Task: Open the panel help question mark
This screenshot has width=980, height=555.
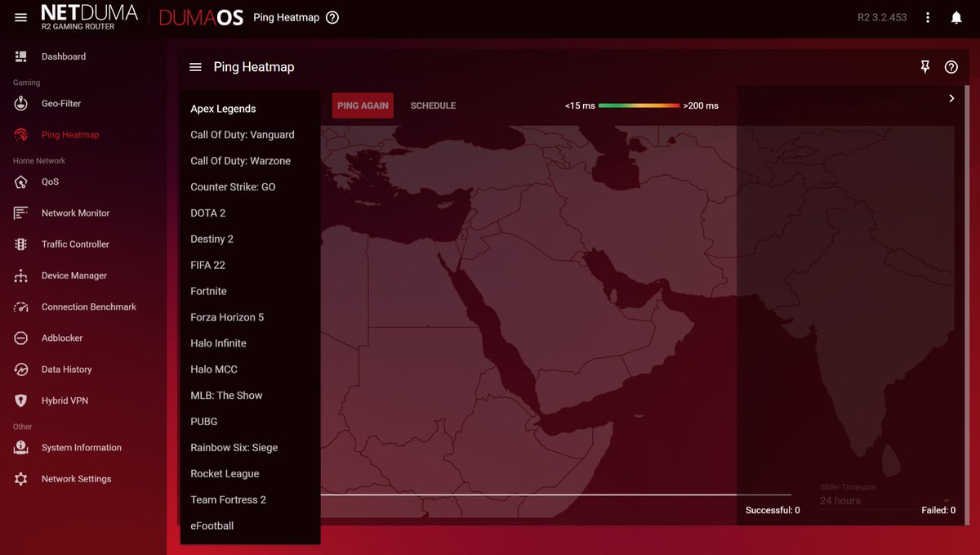Action: click(951, 67)
